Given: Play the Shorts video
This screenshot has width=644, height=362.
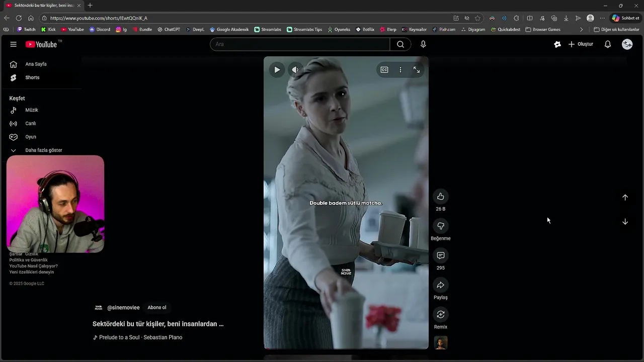Looking at the screenshot, I should [277, 70].
